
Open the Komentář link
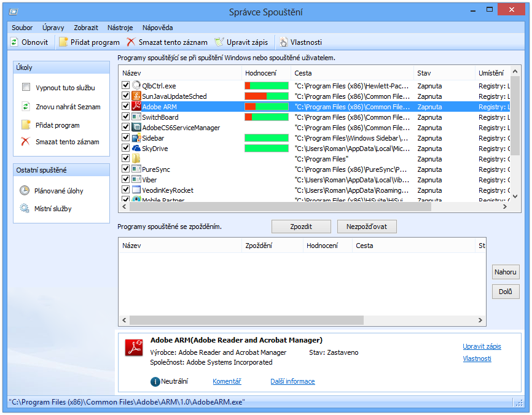coord(227,381)
